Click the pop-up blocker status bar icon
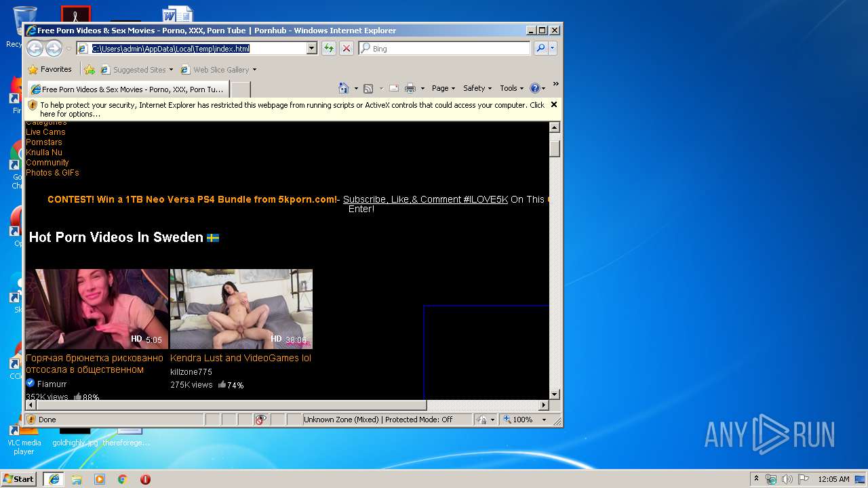The image size is (868, 488). [261, 420]
